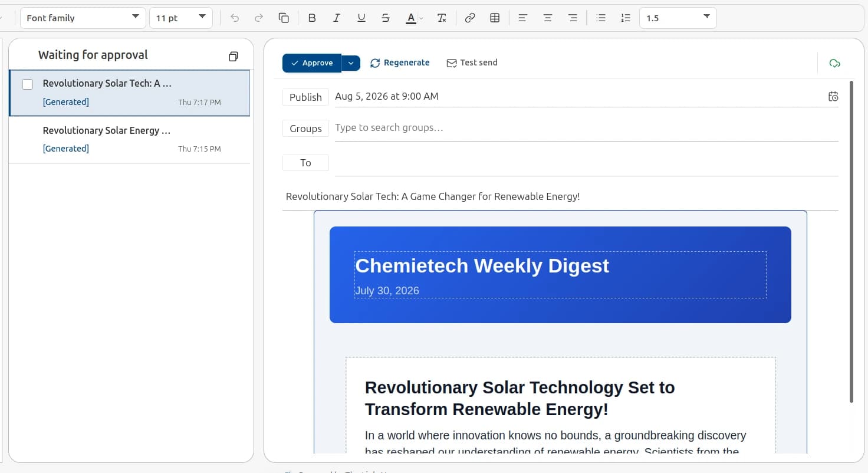Click the Thu 7:15 PM timestamp

199,149
